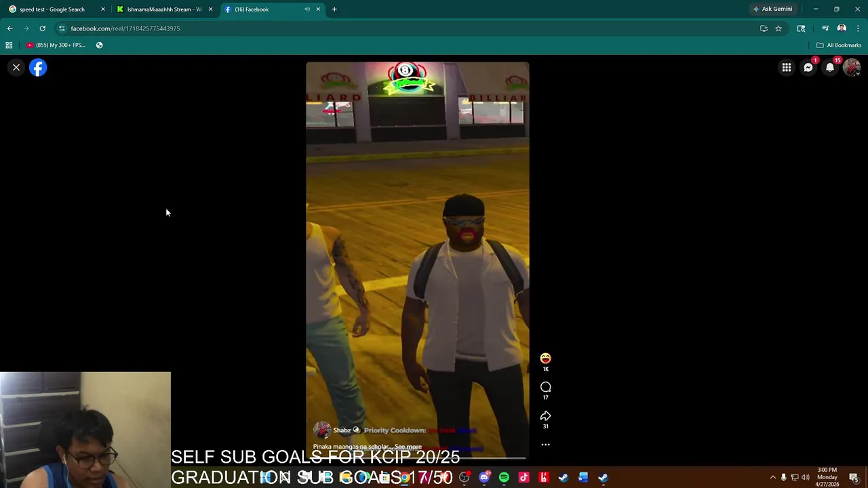
Task: Open Chrome three-dot menu
Action: [x=858, y=28]
